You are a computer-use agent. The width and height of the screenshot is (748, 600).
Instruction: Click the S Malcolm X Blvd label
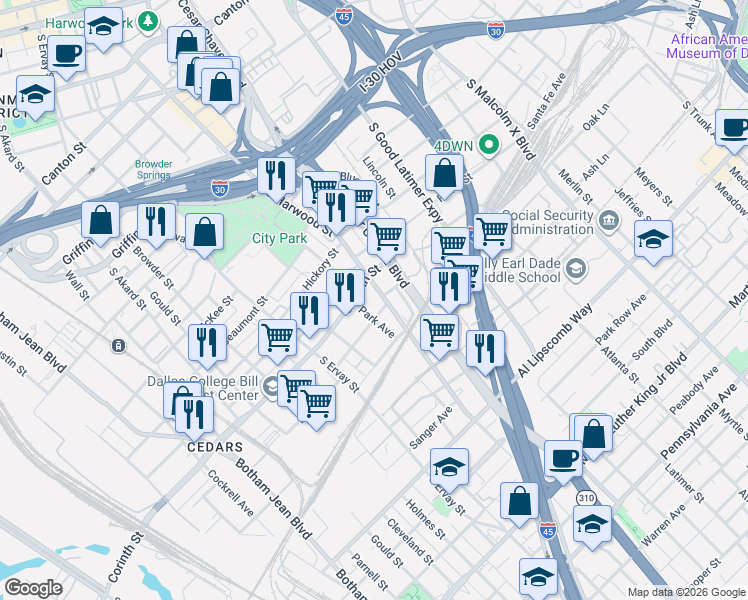(501, 119)
